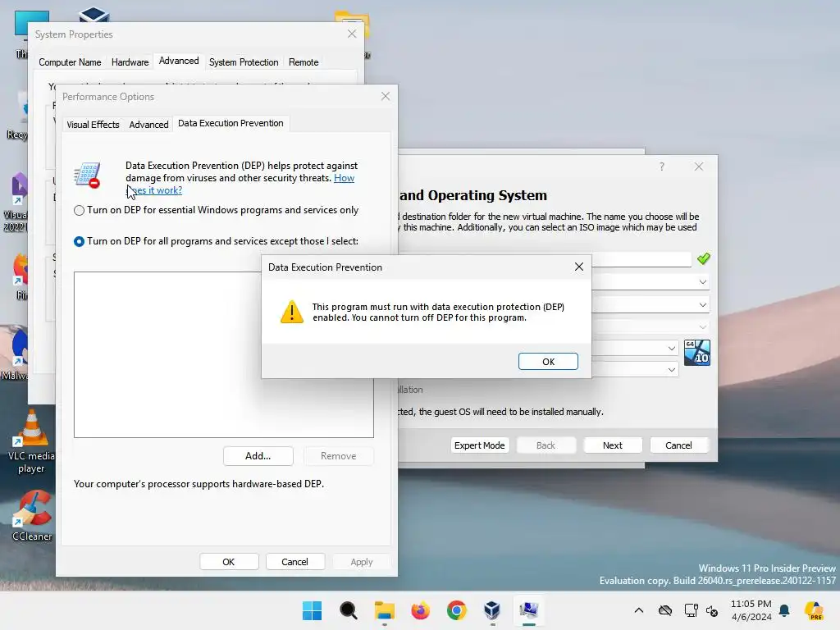Click the muted volume tray icon
Screen dimensions: 840x630
click(712, 610)
